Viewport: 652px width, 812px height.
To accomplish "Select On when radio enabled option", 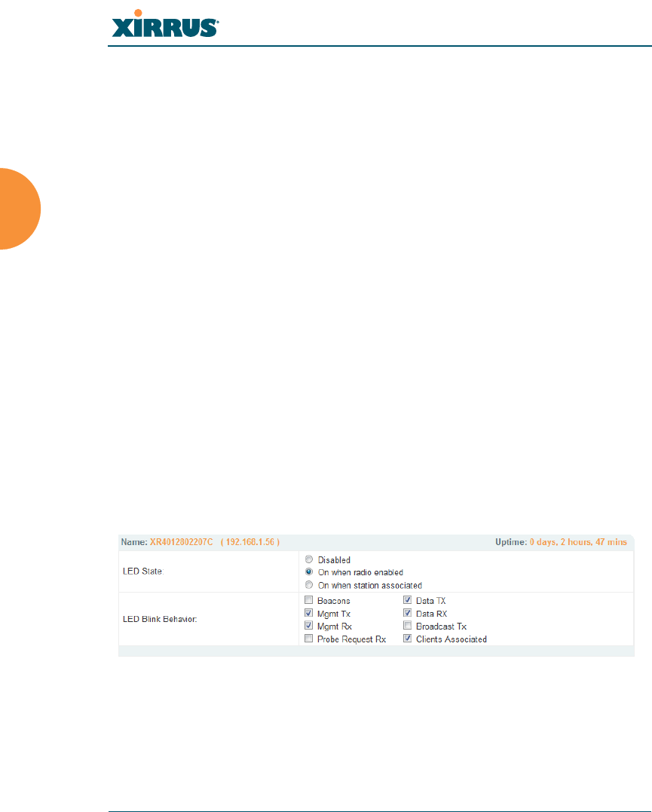I will [x=309, y=571].
